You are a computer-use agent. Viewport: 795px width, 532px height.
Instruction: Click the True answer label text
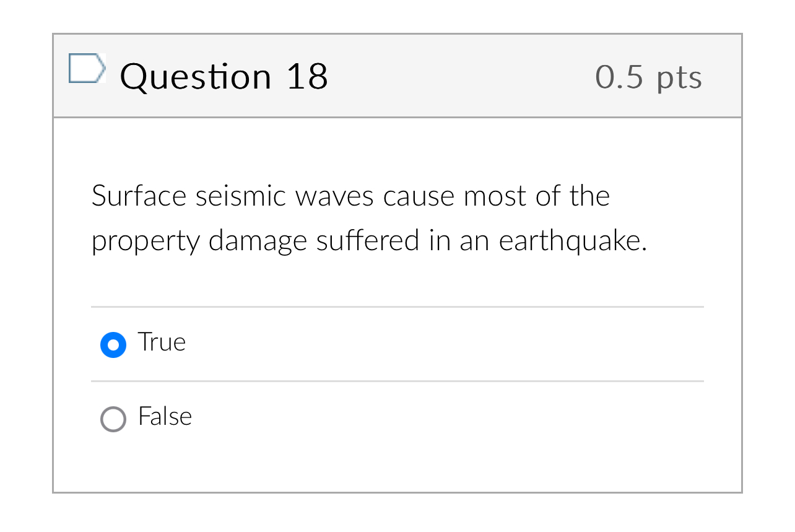click(162, 342)
